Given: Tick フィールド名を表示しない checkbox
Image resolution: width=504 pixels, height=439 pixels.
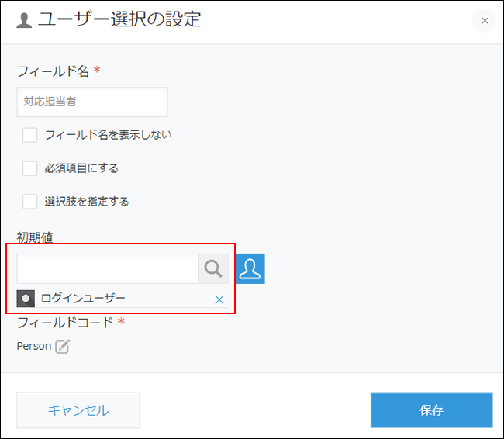Looking at the screenshot, I should point(29,135).
